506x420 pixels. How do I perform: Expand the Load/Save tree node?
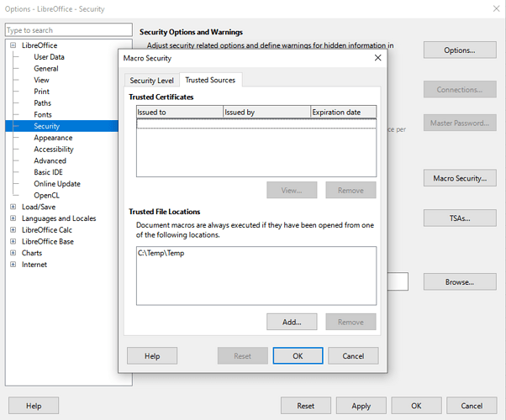[x=13, y=207]
